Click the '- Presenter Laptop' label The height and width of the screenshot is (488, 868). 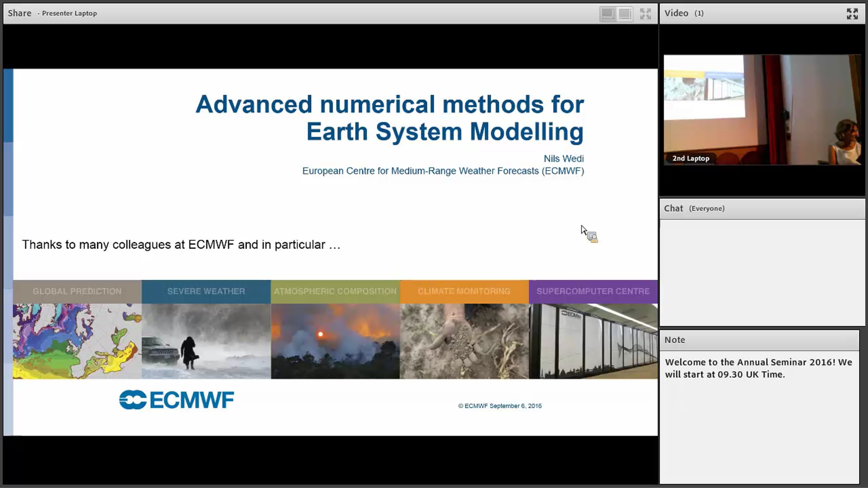point(67,13)
